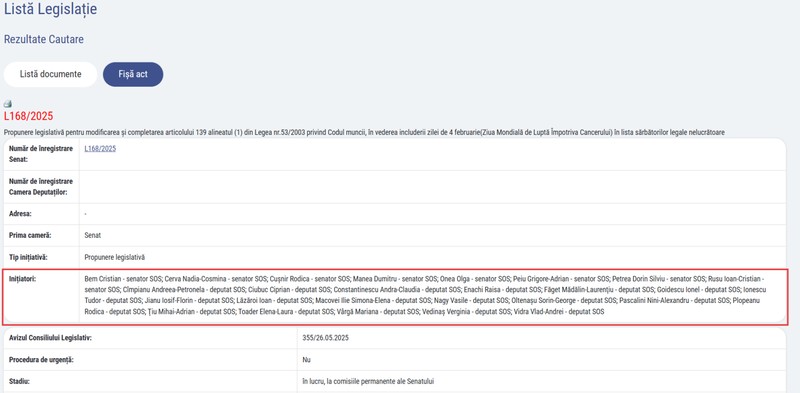Click the Prima cameră label
This screenshot has height=393, width=800.
click(30, 235)
